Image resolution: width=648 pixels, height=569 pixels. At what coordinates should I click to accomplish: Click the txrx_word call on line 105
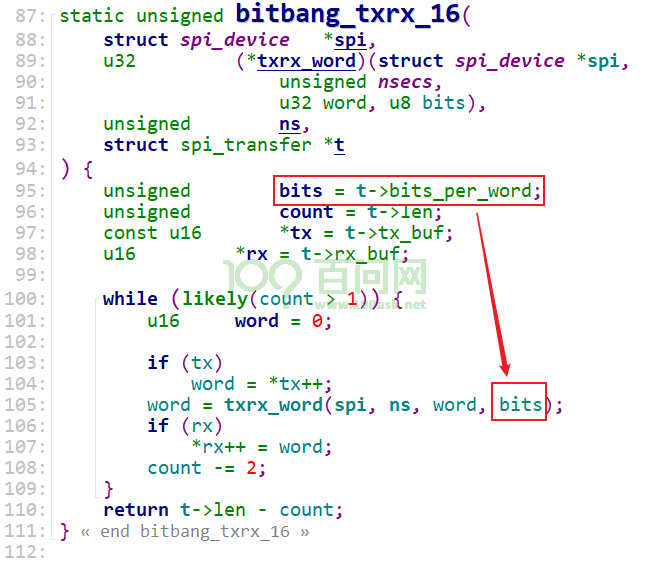pos(273,405)
